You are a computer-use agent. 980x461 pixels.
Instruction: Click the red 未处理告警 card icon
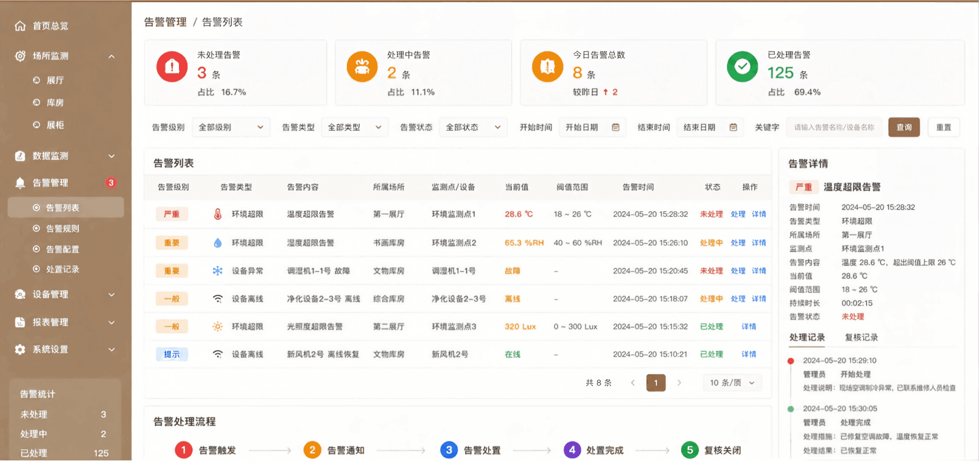172,66
